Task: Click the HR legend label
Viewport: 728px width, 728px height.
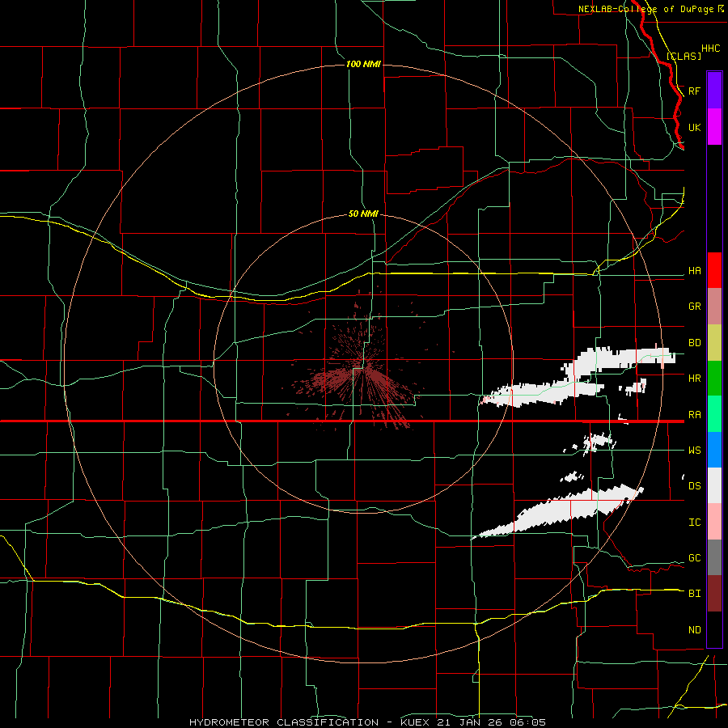Action: (x=695, y=379)
